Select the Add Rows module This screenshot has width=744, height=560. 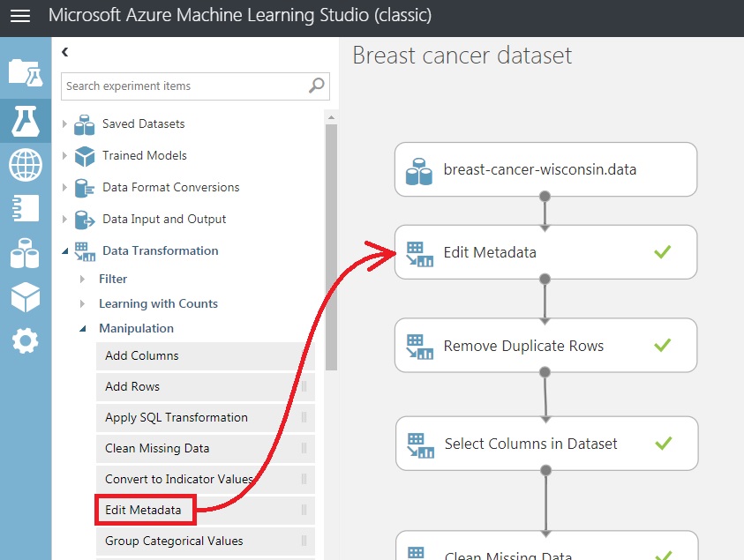click(206, 386)
